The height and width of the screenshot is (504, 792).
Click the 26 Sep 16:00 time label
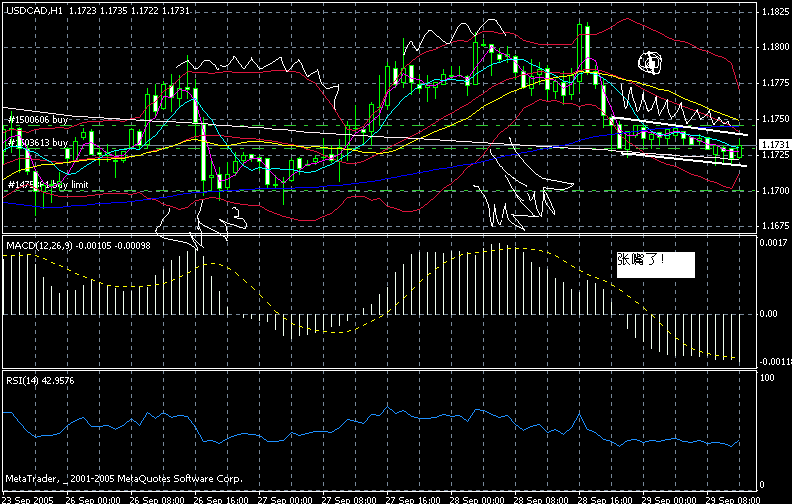tap(221, 500)
